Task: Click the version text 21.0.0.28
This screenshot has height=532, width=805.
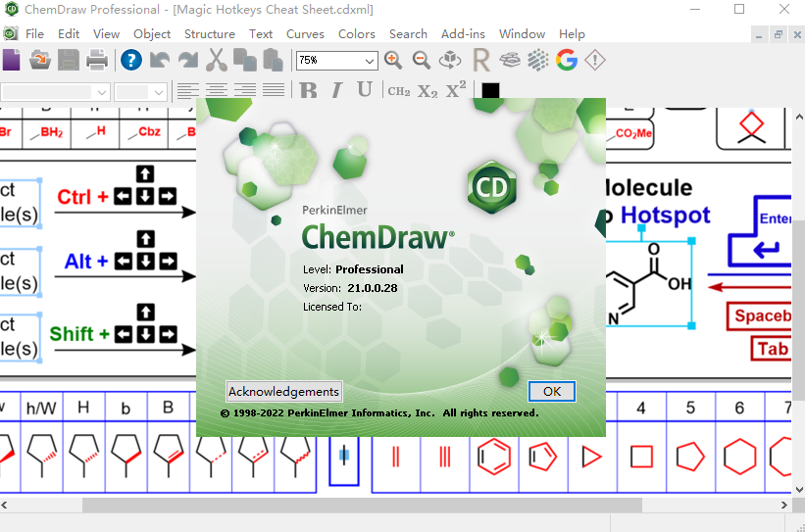Action: click(x=373, y=288)
